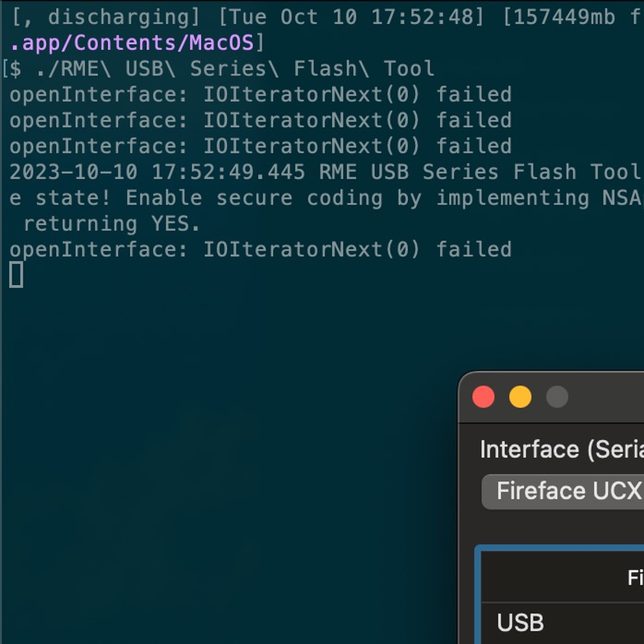The height and width of the screenshot is (644, 644).
Task: Click the last openInterface failed line
Action: 261,249
